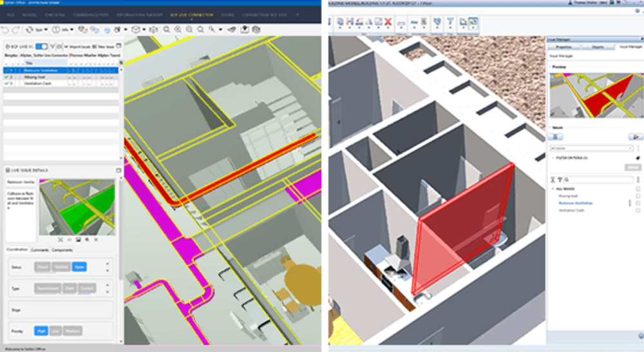Toggle the BCF Live switch
This screenshot has height=352, width=644.
(41, 46)
